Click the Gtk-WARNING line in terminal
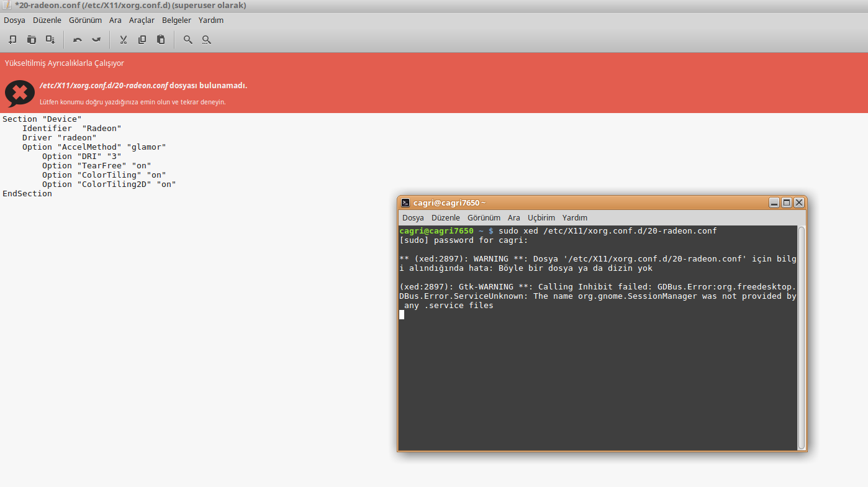This screenshot has width=868, height=487. pyautogui.click(x=598, y=296)
